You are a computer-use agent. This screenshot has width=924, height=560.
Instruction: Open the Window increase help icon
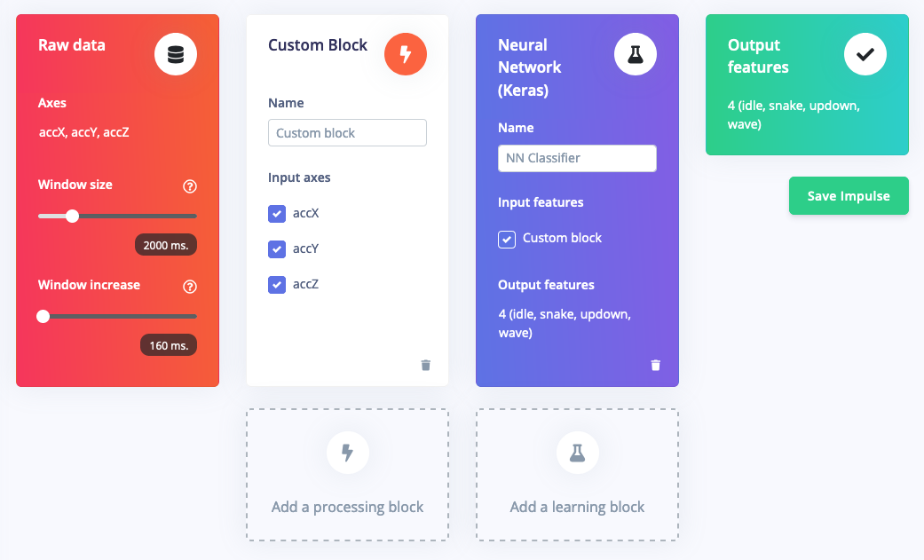pos(190,287)
